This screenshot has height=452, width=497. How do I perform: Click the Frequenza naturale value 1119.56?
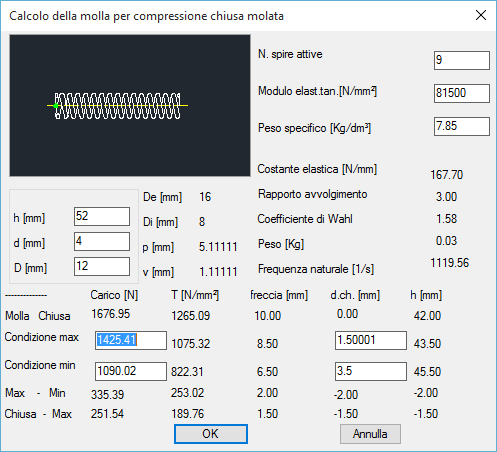click(450, 263)
